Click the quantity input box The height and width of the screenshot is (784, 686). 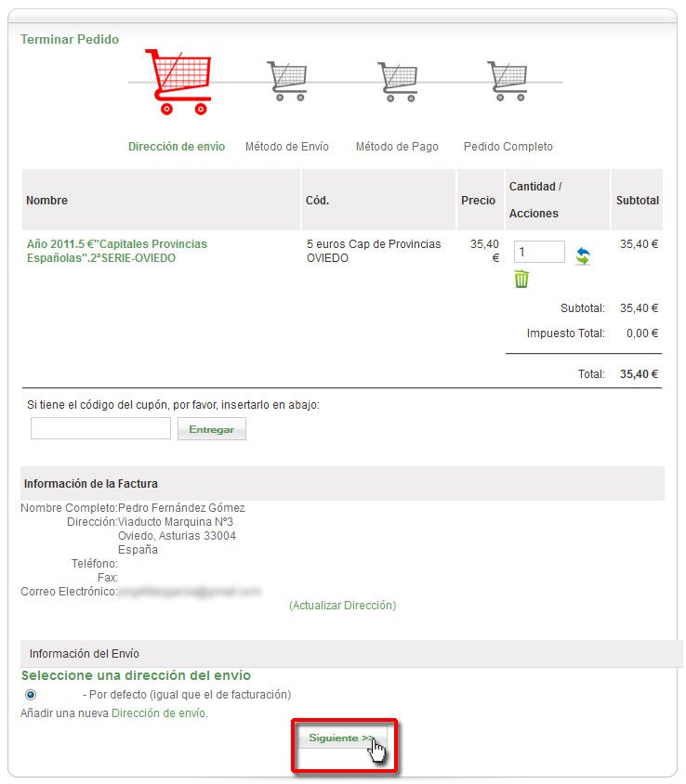point(539,252)
